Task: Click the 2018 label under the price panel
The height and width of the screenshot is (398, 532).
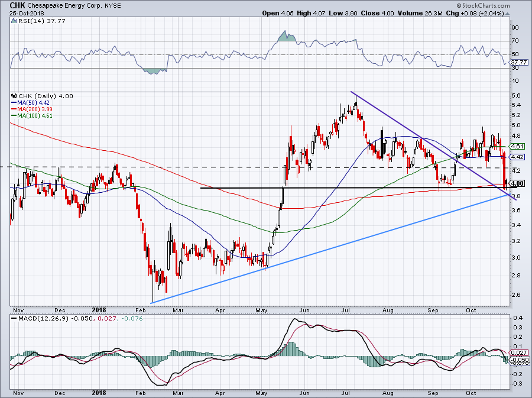Action: (99, 310)
